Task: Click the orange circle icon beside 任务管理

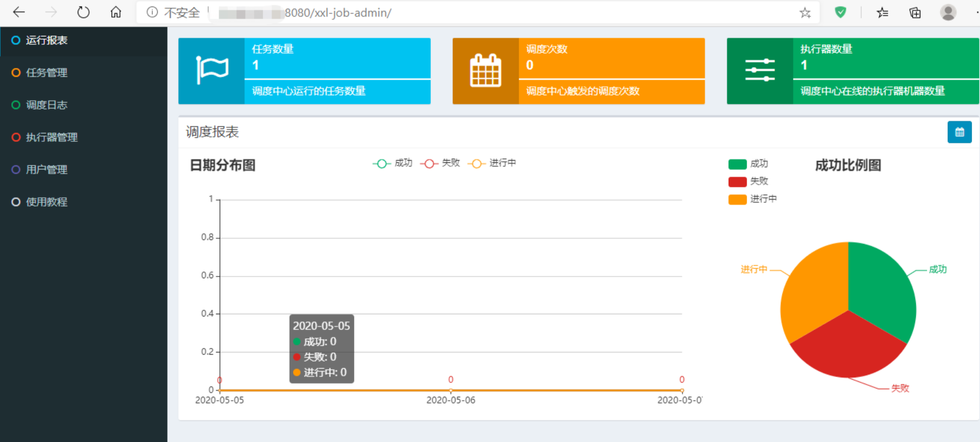Action: point(16,72)
